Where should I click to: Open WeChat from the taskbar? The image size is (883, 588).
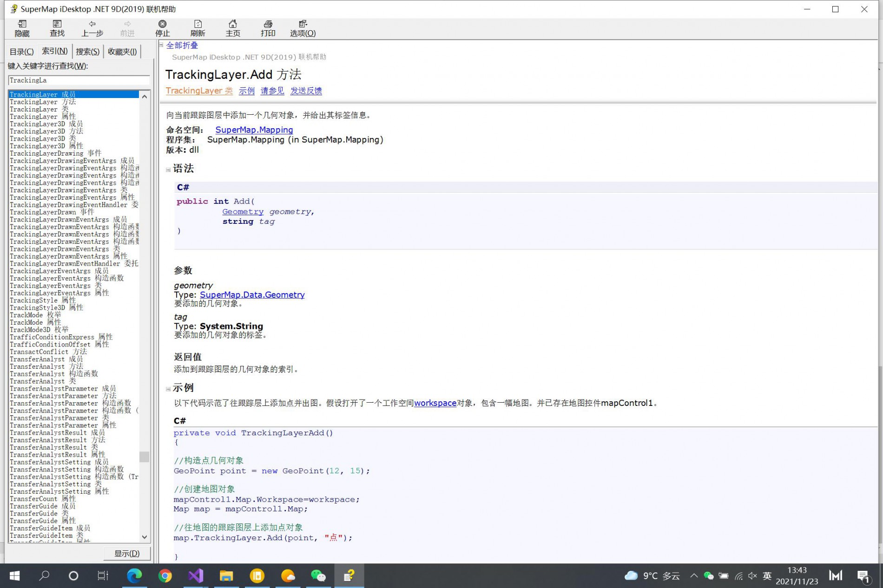[x=318, y=576]
